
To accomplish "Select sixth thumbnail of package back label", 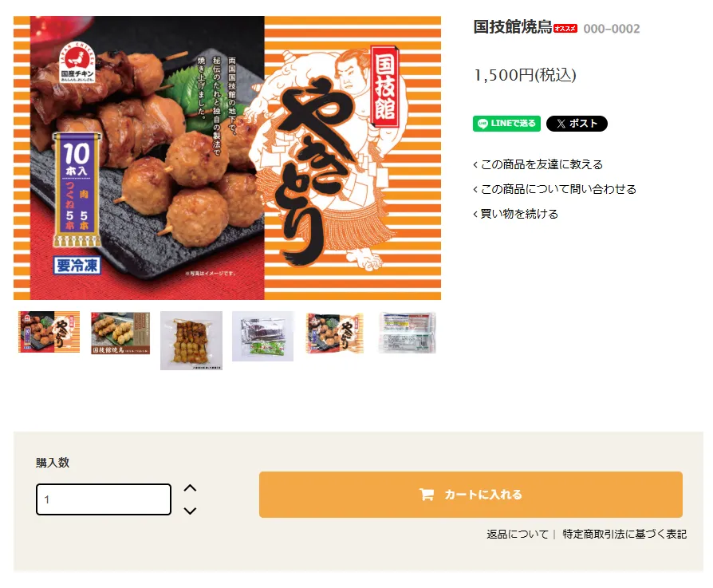I will [x=408, y=333].
